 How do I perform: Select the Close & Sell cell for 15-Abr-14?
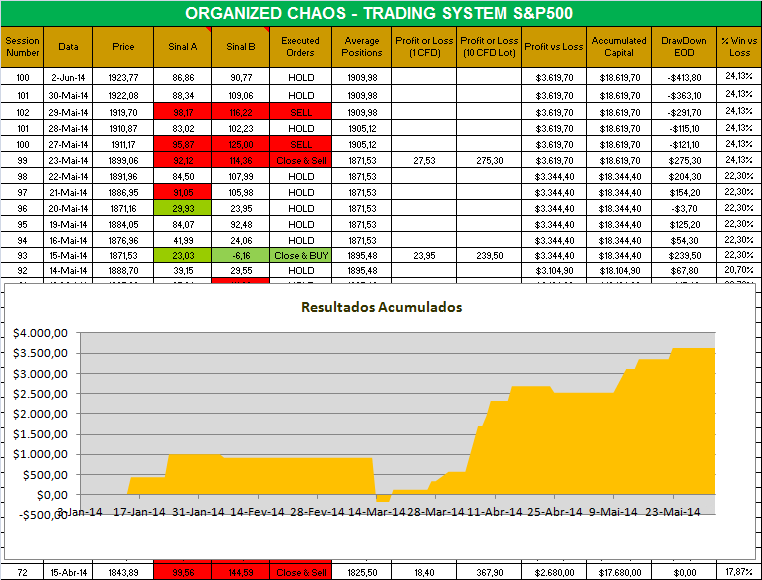click(x=300, y=572)
